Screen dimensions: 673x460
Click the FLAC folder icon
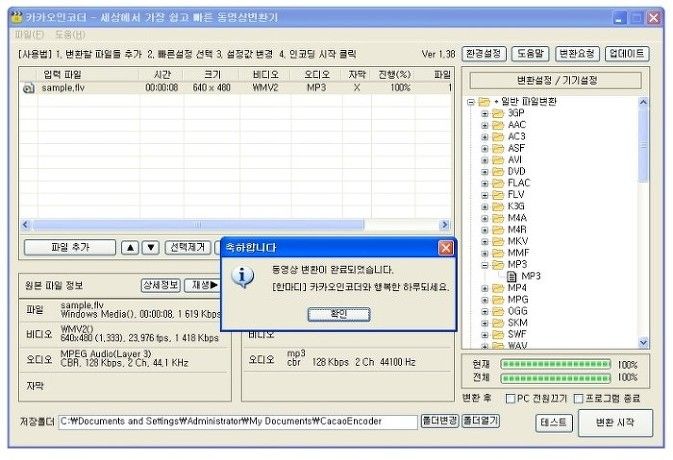click(498, 183)
